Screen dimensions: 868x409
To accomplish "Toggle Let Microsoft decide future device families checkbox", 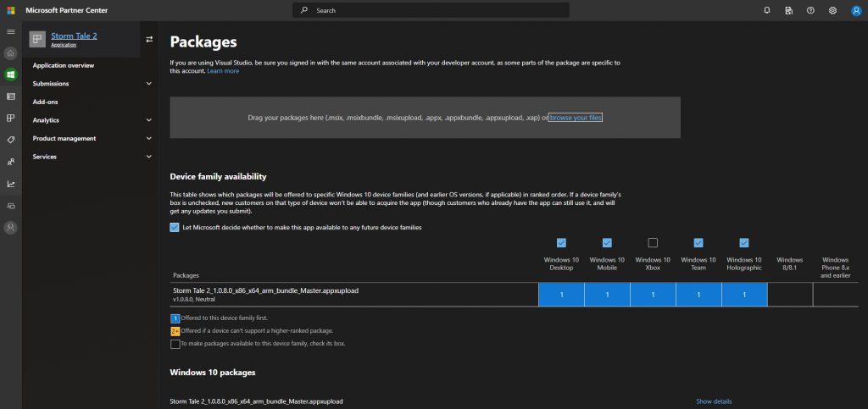I will click(x=175, y=227).
